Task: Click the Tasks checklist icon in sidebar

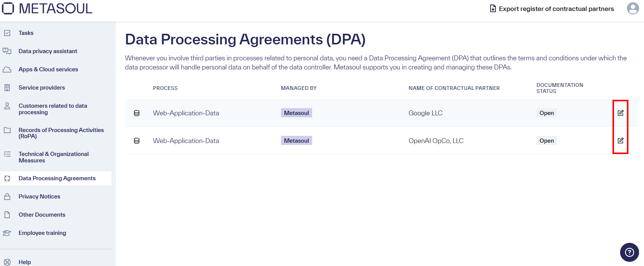Action: (x=8, y=33)
